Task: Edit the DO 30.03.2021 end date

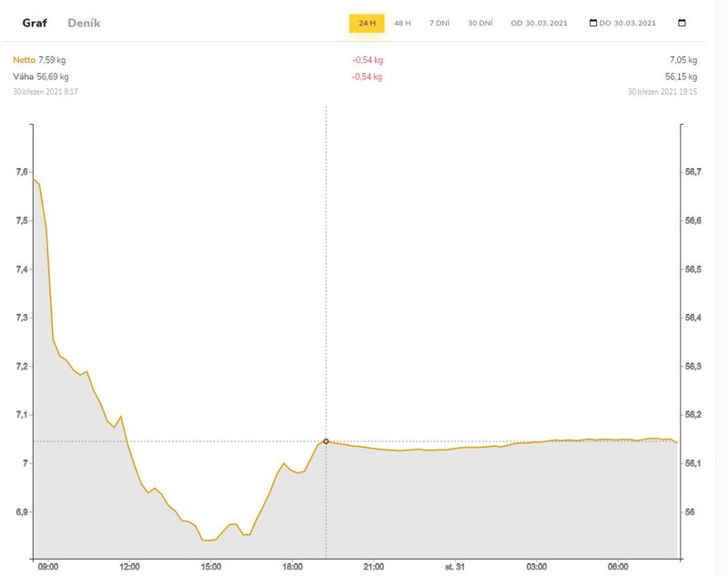Action: tap(627, 23)
